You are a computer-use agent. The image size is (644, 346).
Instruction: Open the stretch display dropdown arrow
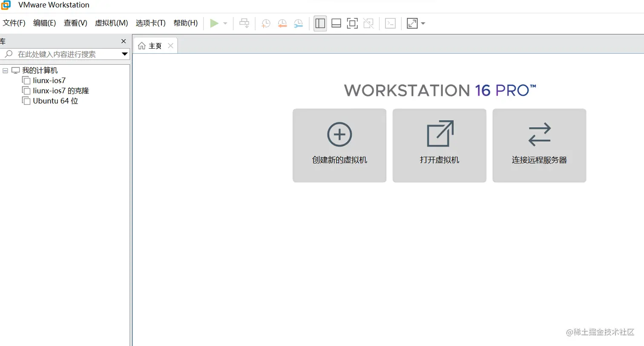tap(423, 23)
